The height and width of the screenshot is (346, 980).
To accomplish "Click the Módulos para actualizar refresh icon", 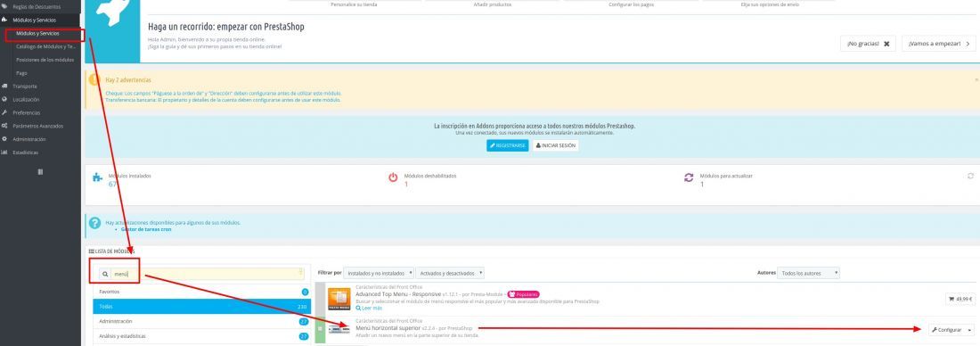I will (x=689, y=177).
